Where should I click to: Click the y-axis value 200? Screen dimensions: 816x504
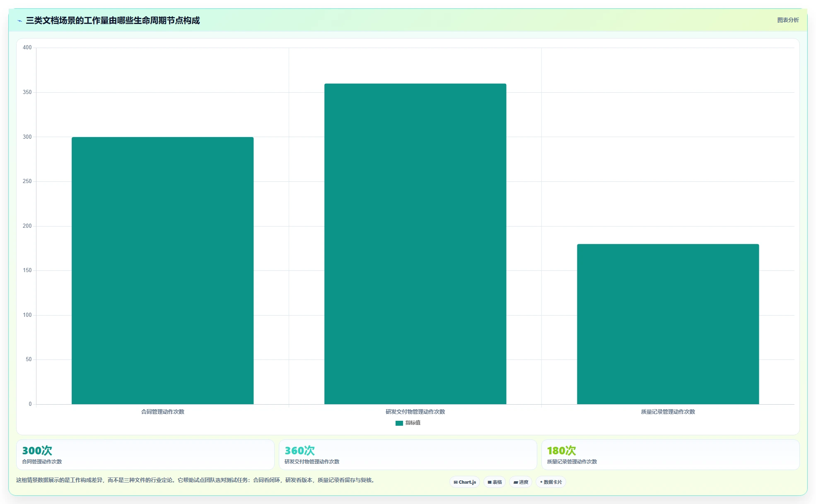[x=27, y=226]
